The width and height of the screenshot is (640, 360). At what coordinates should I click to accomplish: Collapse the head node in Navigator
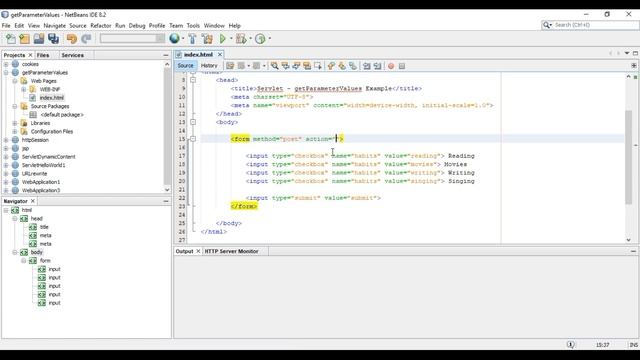click(15, 219)
